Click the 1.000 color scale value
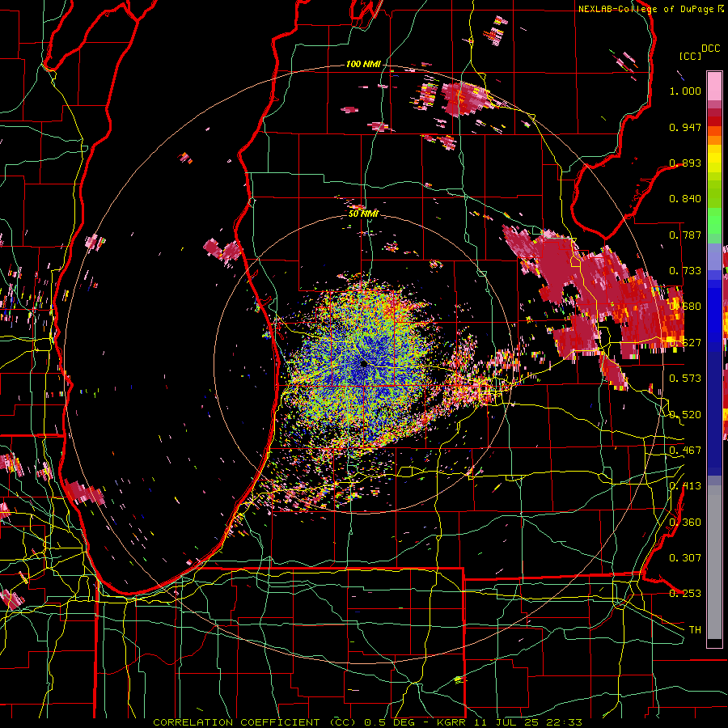This screenshot has height=728, width=728. pos(685,91)
